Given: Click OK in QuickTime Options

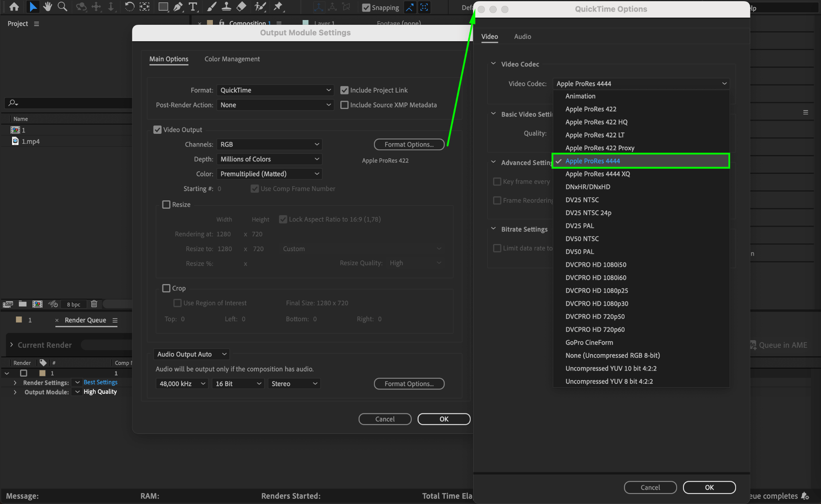Looking at the screenshot, I should 709,487.
